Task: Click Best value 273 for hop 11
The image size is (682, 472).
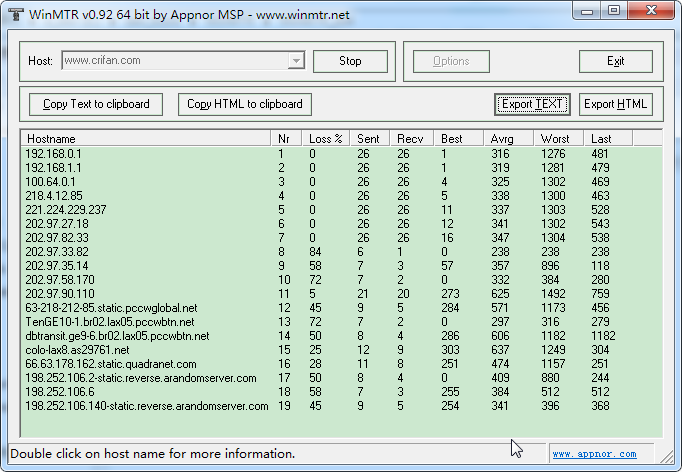Action: [x=450, y=294]
